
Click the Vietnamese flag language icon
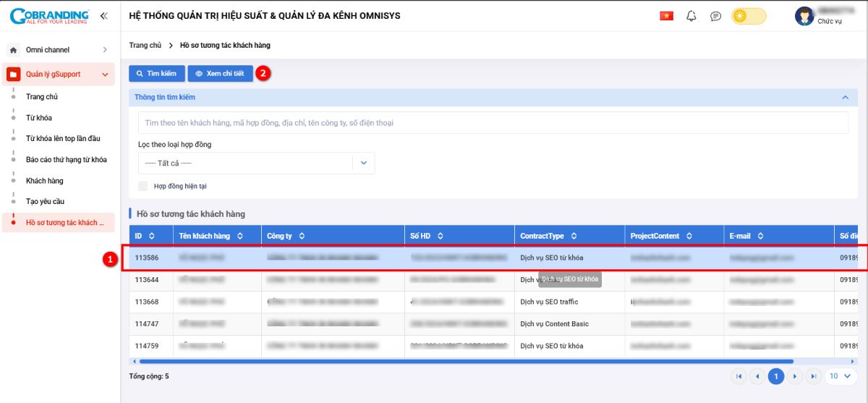click(x=666, y=16)
